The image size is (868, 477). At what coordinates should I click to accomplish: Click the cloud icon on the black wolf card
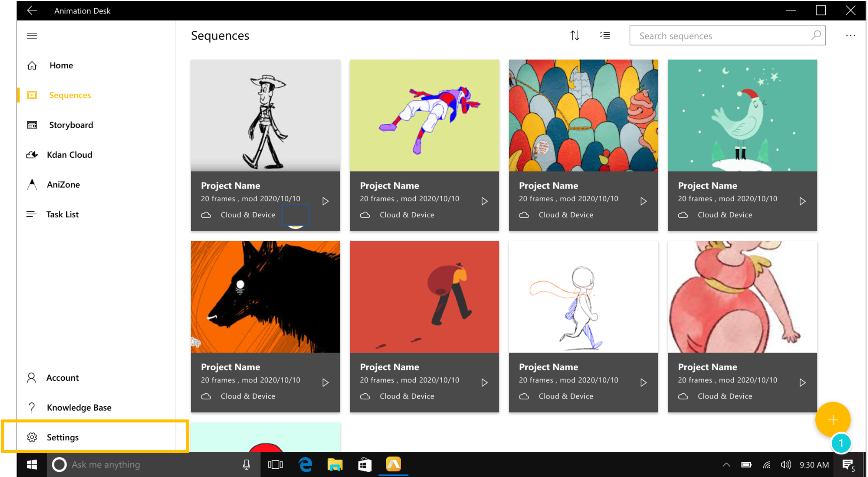pos(206,396)
